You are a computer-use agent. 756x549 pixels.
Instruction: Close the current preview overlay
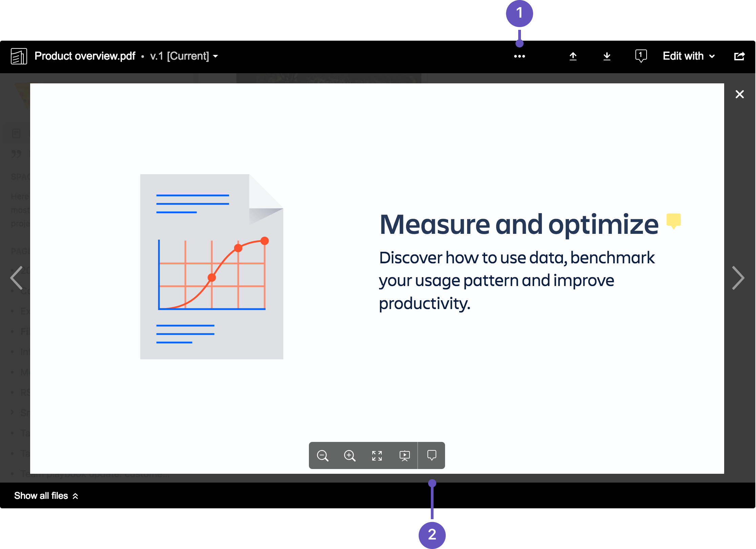(739, 94)
